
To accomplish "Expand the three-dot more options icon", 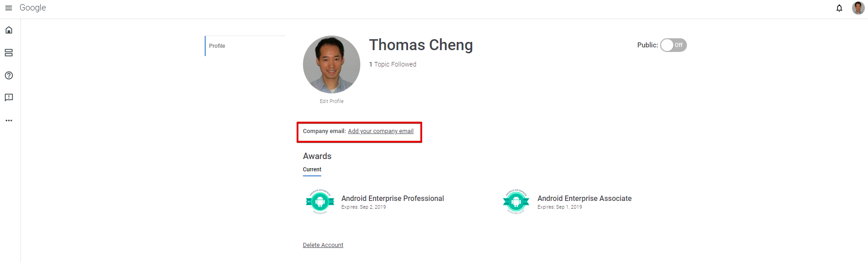I will (x=9, y=121).
